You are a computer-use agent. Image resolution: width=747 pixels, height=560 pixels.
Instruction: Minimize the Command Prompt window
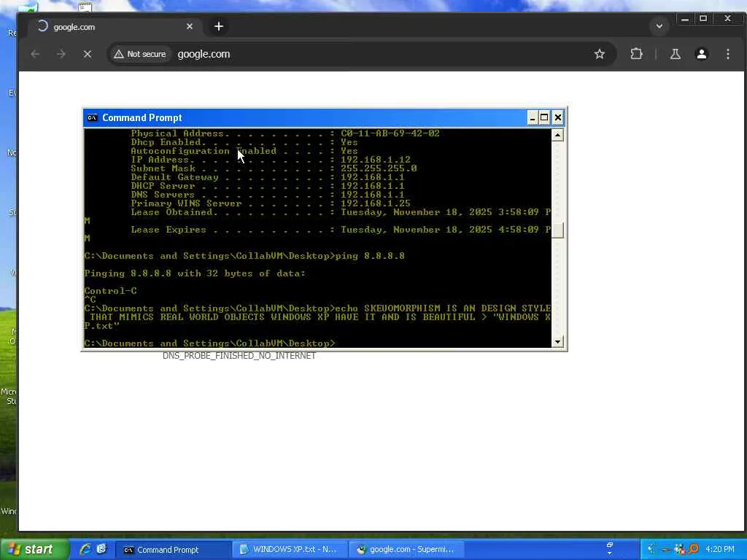533,117
